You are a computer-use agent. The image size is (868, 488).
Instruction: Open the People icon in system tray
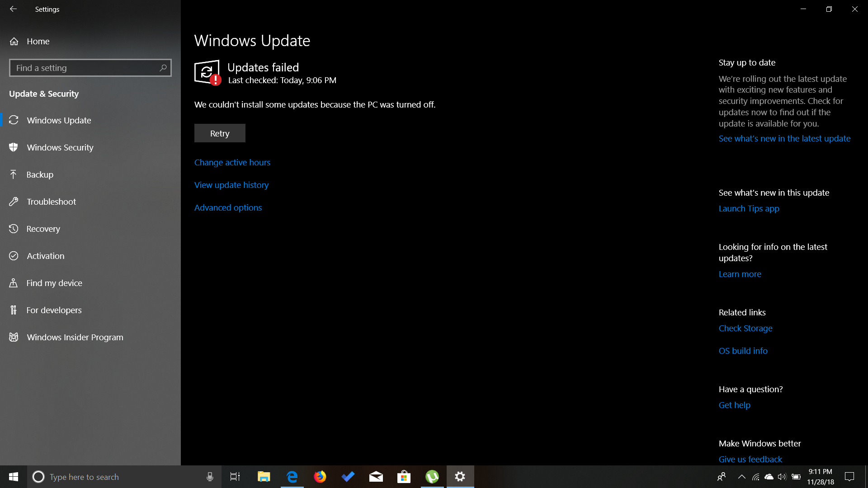pyautogui.click(x=722, y=477)
